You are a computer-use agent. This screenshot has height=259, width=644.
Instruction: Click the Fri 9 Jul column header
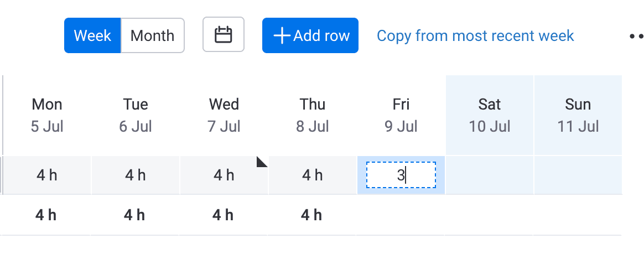401,115
